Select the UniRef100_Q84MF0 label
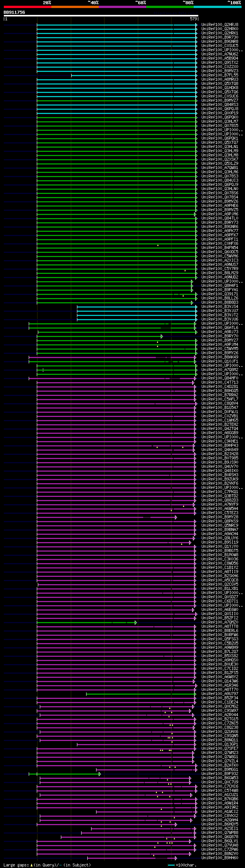 click(x=220, y=378)
